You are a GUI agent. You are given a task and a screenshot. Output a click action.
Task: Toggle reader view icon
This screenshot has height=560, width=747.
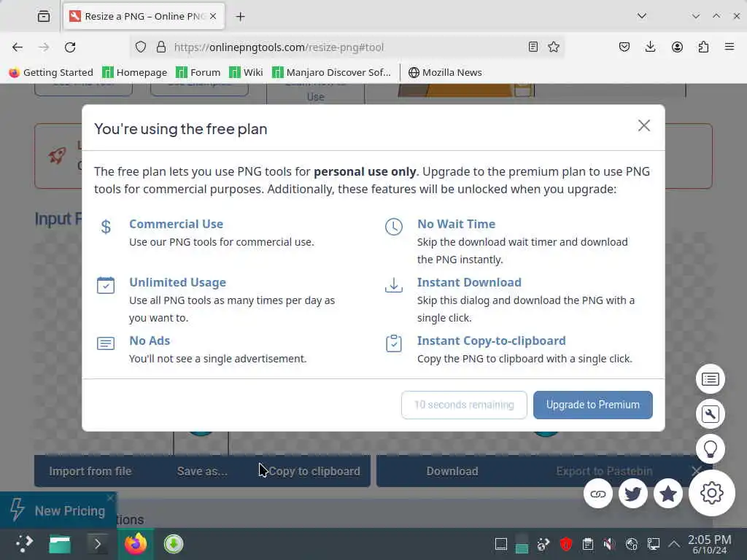pos(533,47)
